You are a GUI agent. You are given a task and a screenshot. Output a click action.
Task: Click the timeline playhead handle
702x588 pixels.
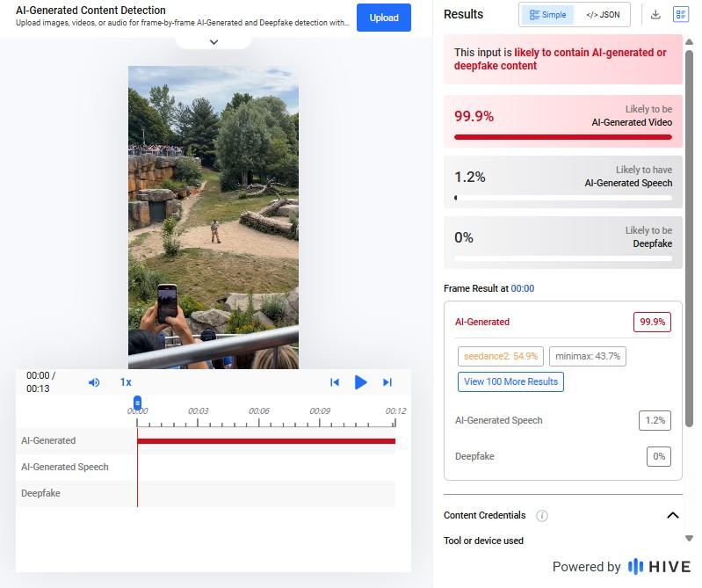(x=137, y=403)
